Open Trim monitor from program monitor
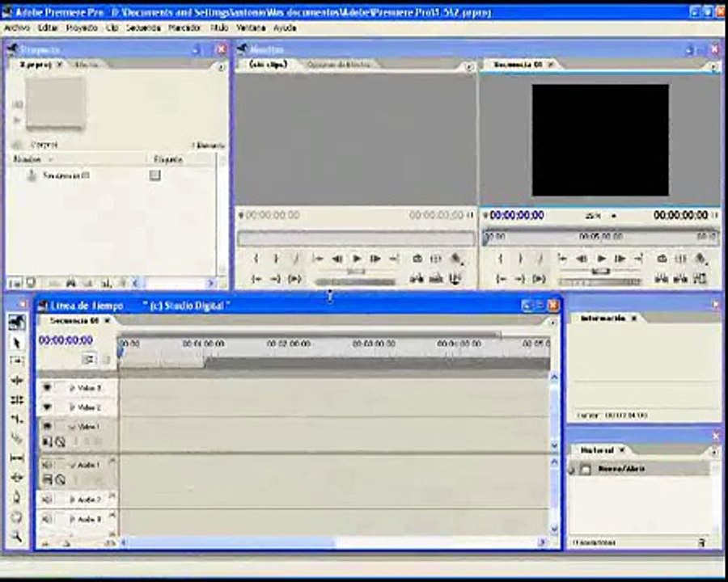728x582 pixels. [700, 278]
